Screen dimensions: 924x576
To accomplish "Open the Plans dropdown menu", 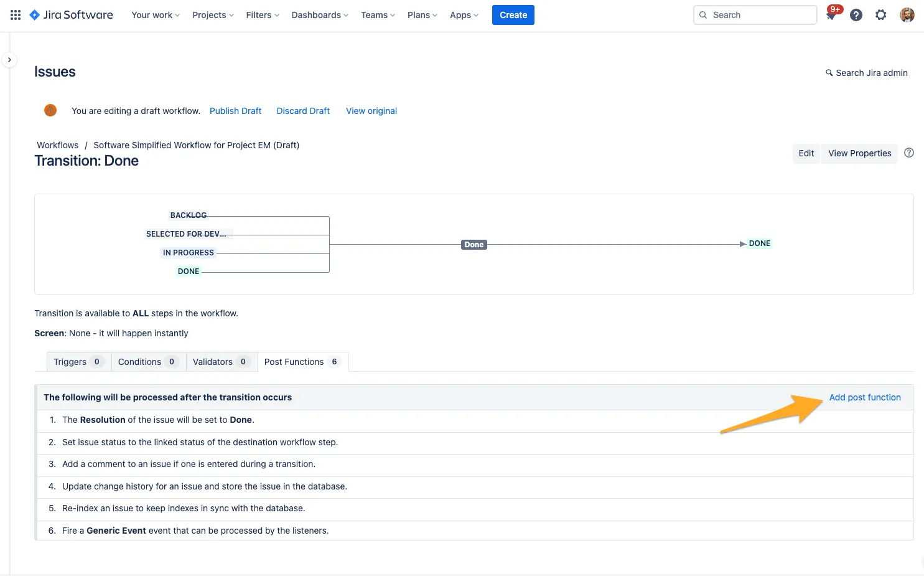I will (422, 15).
